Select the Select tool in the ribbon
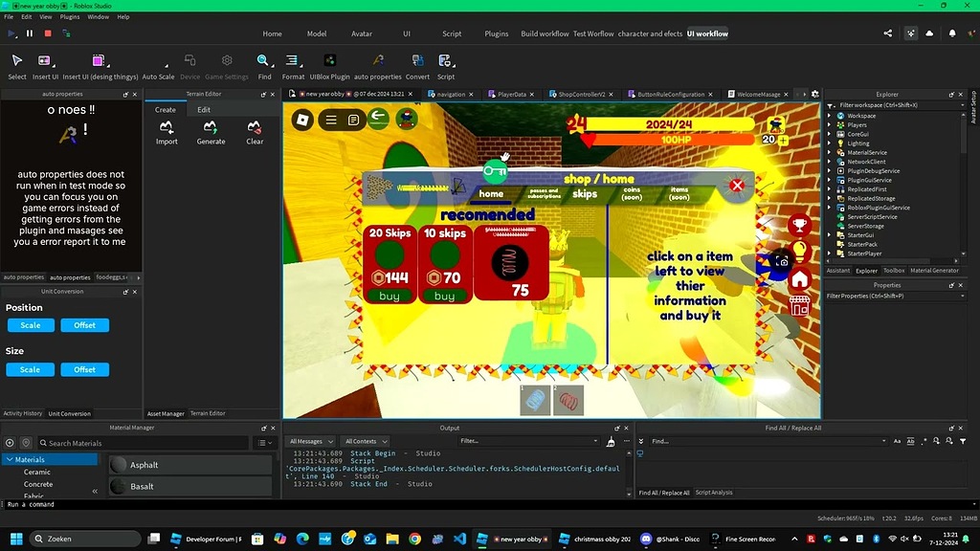 click(16, 63)
